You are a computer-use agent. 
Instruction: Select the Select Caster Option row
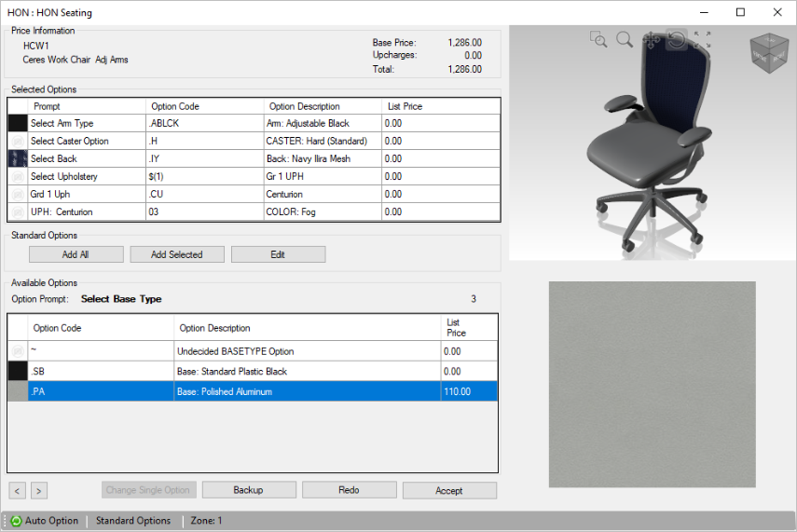[x=254, y=141]
